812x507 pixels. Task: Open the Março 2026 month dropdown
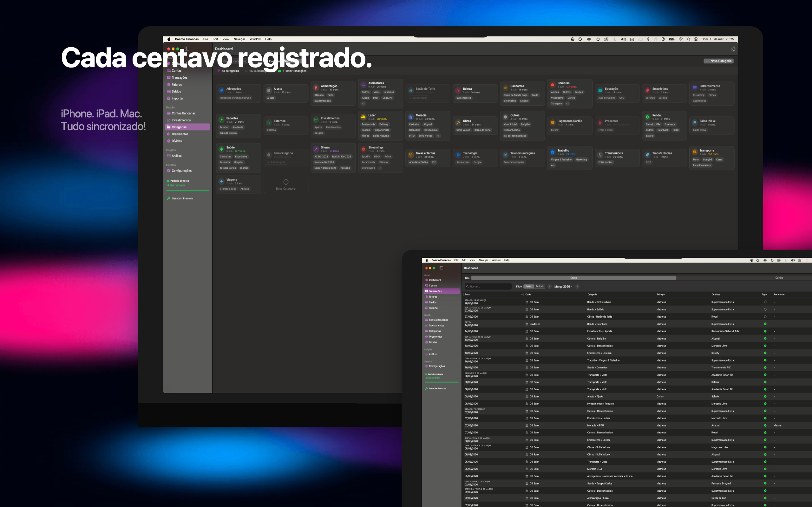point(563,286)
